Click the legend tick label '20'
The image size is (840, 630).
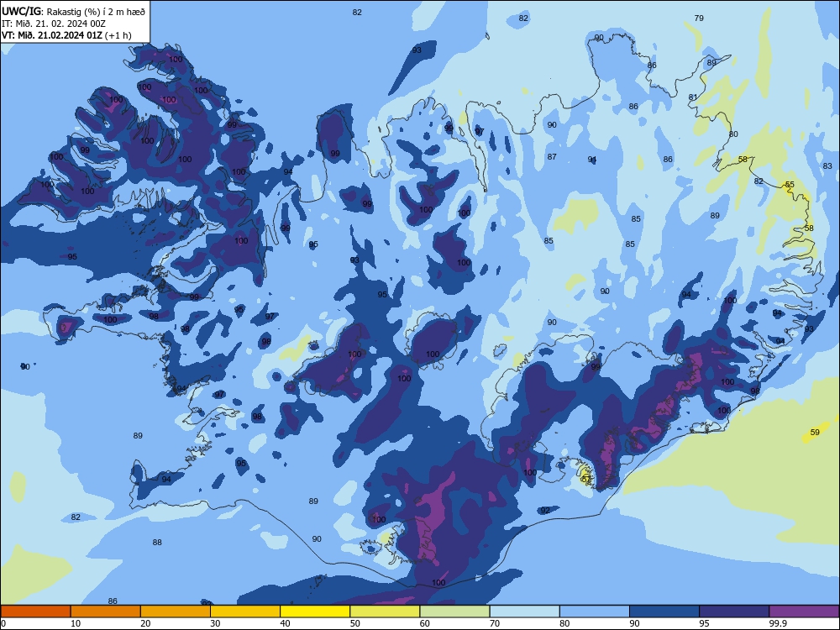click(x=145, y=623)
